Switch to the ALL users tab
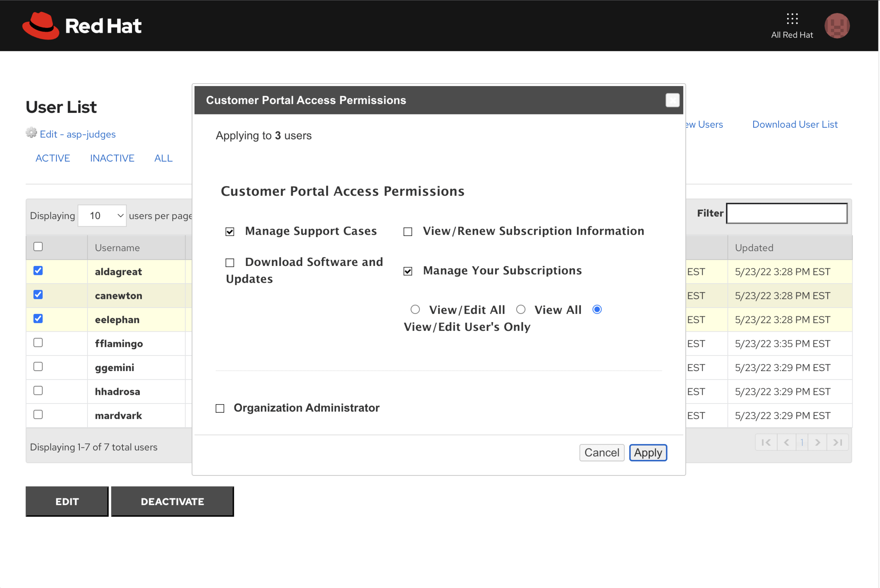Viewport: 880px width, 588px height. pyautogui.click(x=163, y=158)
